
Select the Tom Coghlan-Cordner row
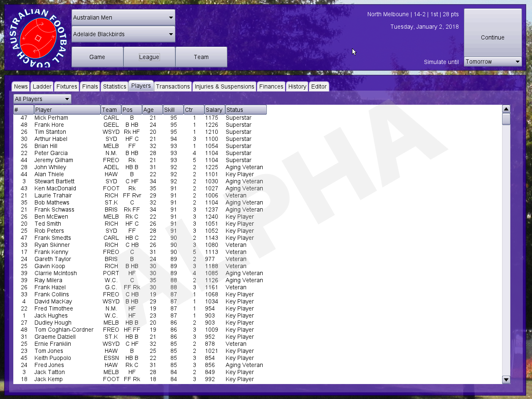[64, 330]
